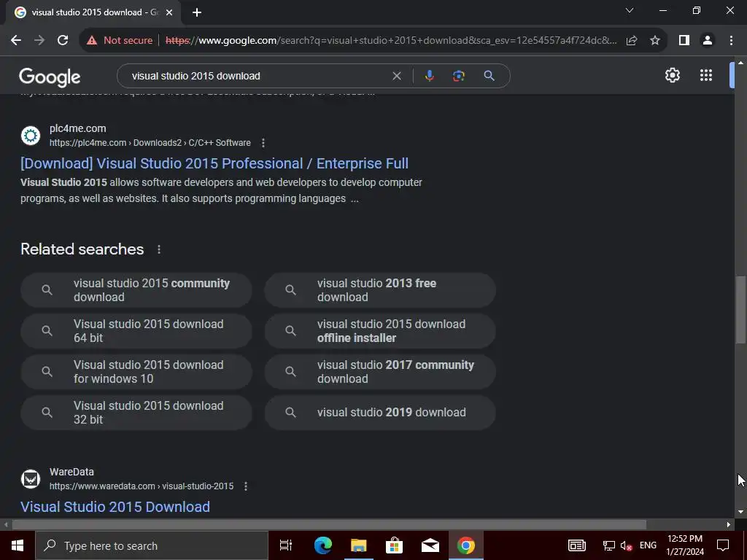The image size is (747, 560).
Task: Launch Microsoft Edge from the taskbar
Action: pyautogui.click(x=322, y=545)
